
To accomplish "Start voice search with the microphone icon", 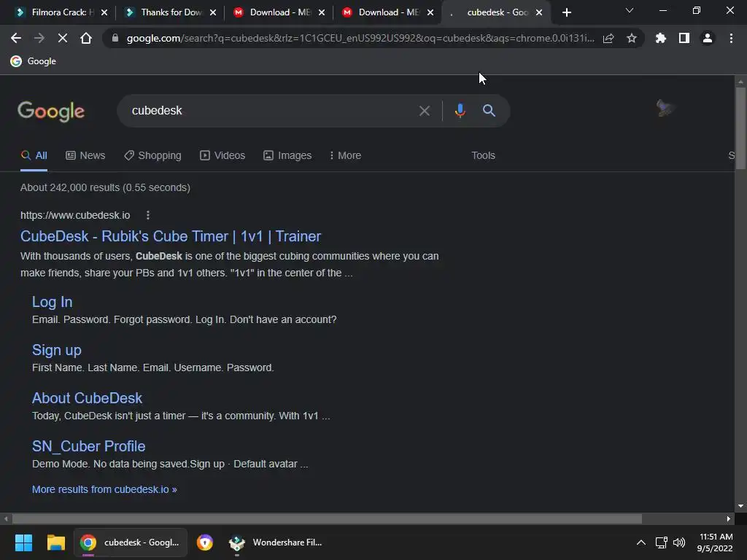I will pos(460,111).
